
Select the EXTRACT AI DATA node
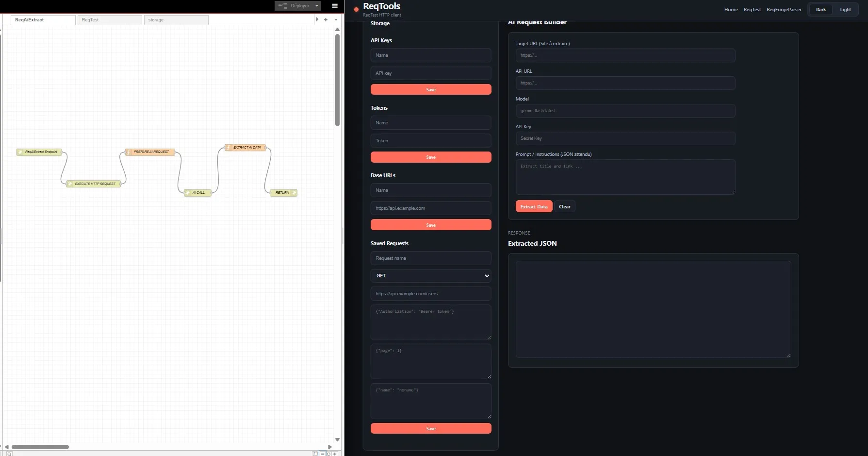coord(247,147)
